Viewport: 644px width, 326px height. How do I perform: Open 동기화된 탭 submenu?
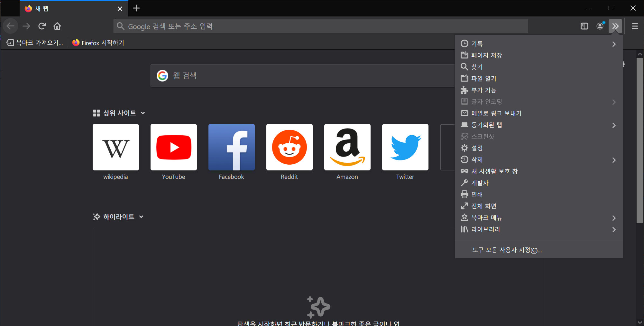[539, 125]
